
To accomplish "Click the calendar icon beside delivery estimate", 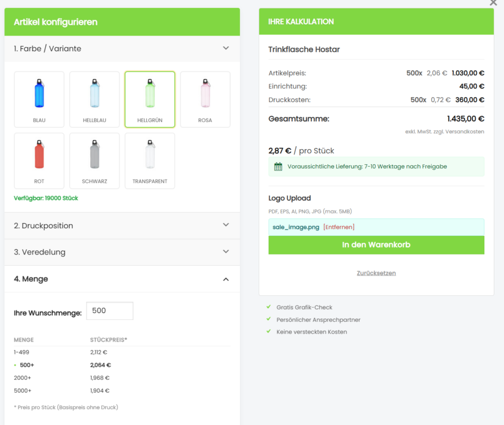I will tap(278, 167).
